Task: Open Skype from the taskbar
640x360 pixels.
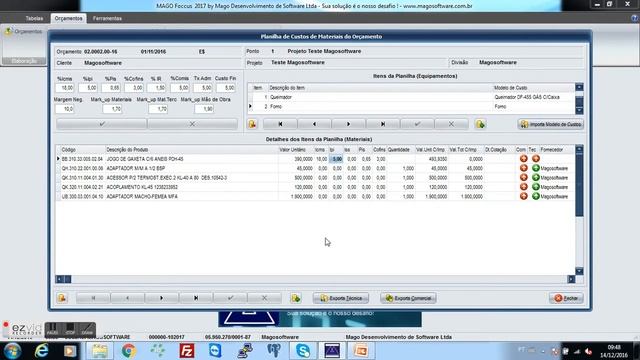Action: pos(303,351)
